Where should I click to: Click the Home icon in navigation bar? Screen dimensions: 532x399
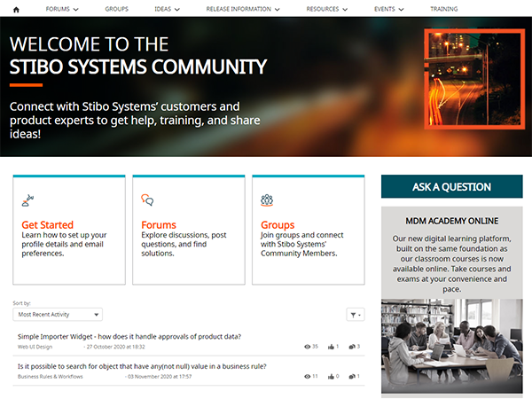pos(16,9)
